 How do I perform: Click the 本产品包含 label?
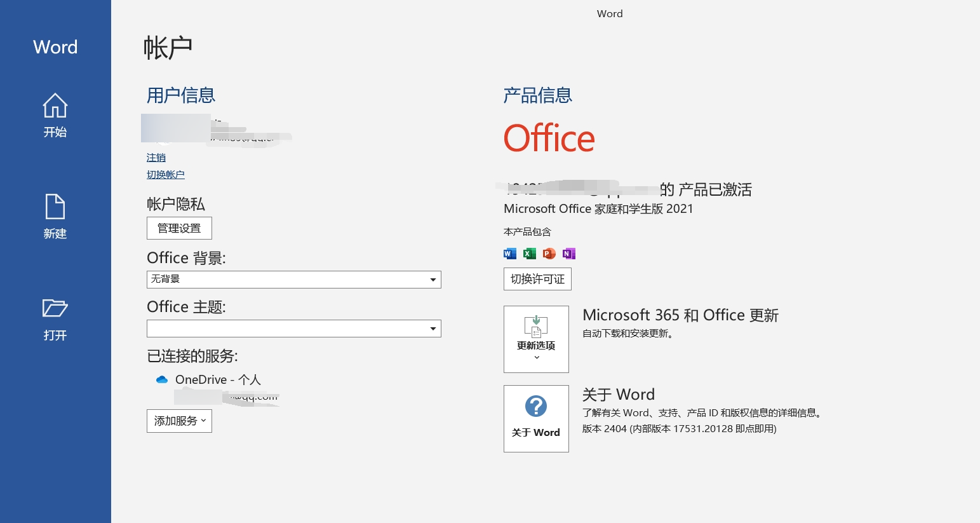[527, 232]
